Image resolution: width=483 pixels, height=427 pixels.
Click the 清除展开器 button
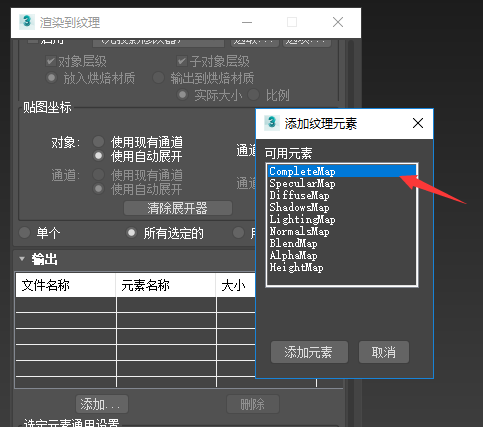[178, 208]
